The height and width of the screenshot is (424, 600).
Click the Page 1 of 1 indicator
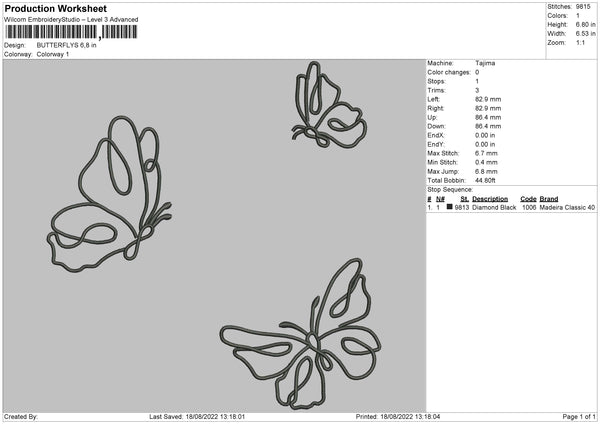point(579,416)
